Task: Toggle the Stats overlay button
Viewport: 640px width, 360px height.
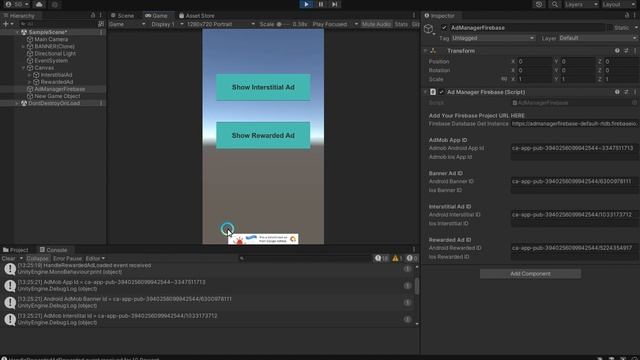Action: click(x=401, y=24)
